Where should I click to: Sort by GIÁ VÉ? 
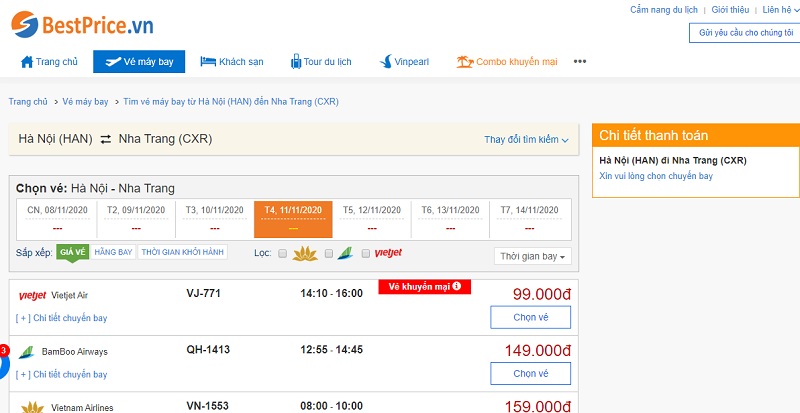tap(72, 252)
